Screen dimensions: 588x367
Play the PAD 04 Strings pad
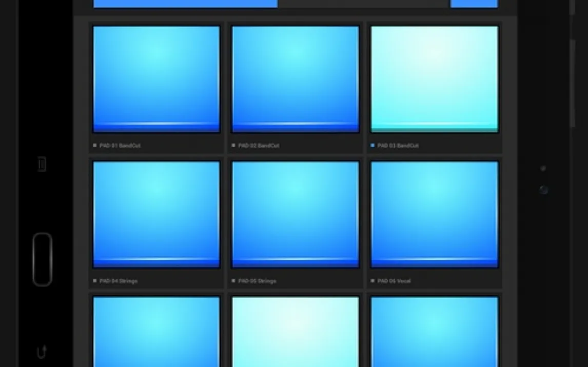[156, 214]
